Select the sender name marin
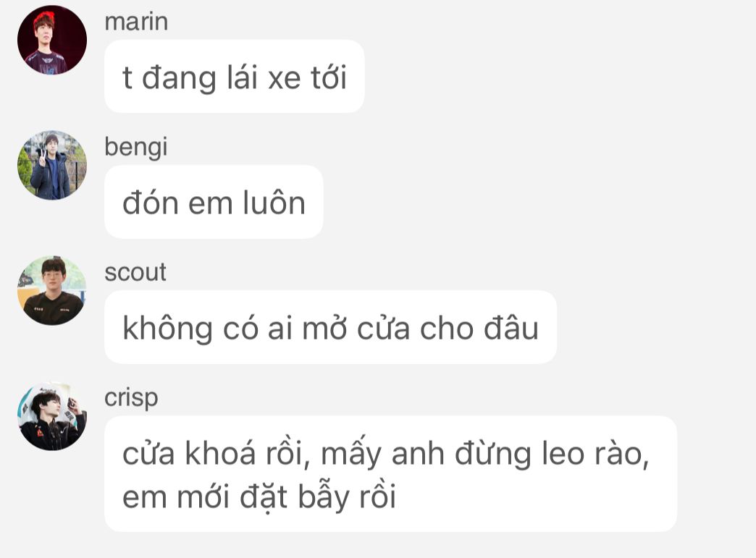Viewport: 756px width, 558px height. tap(136, 22)
